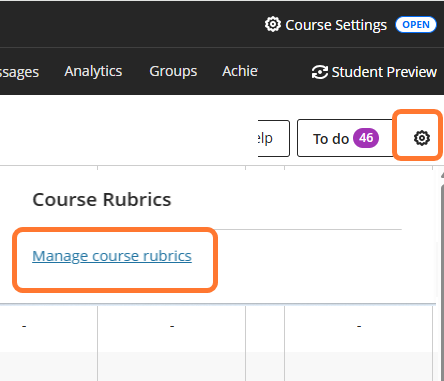
Task: Click the Course Rubrics heading
Action: [102, 200]
